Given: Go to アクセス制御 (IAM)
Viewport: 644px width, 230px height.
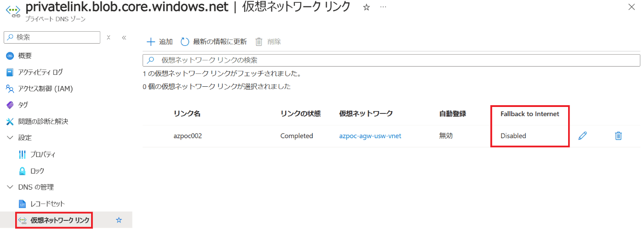Looking at the screenshot, I should pos(46,89).
